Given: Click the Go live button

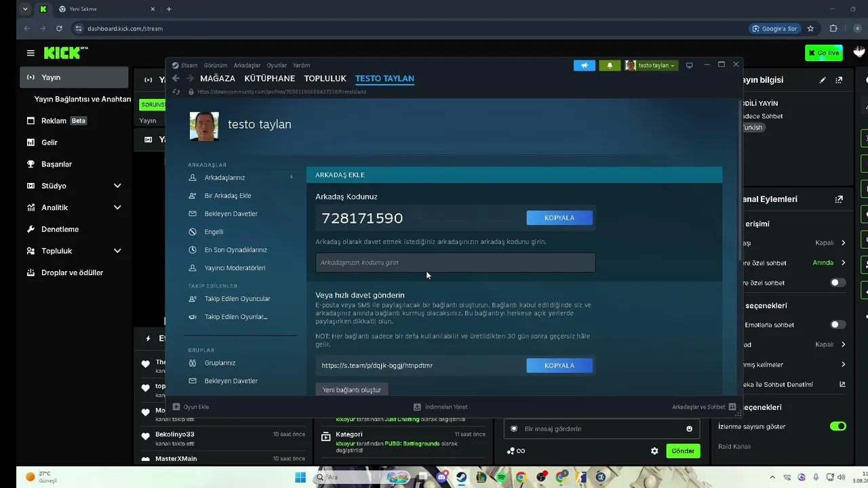Looking at the screenshot, I should pos(824,53).
